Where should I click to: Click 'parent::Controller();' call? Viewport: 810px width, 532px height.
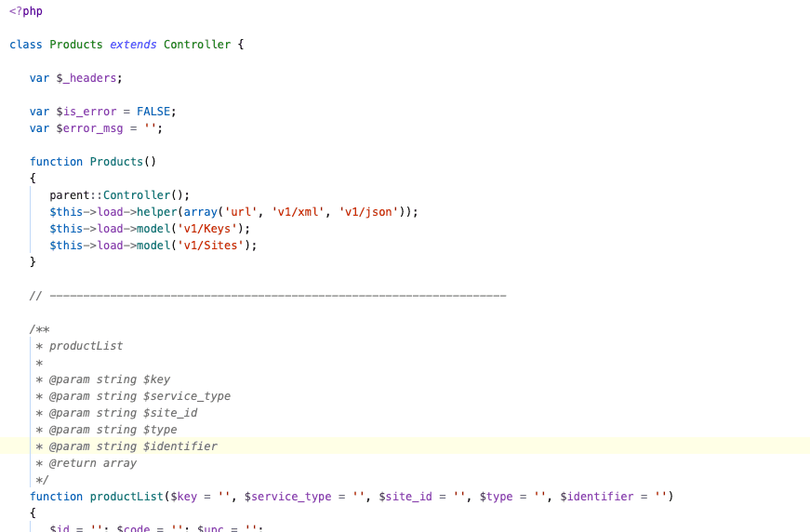click(x=120, y=195)
